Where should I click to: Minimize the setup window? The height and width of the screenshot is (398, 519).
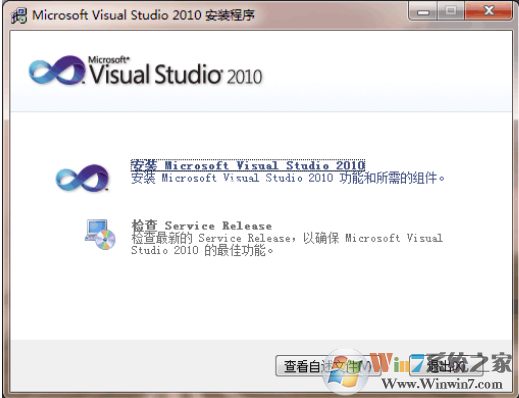tap(423, 12)
